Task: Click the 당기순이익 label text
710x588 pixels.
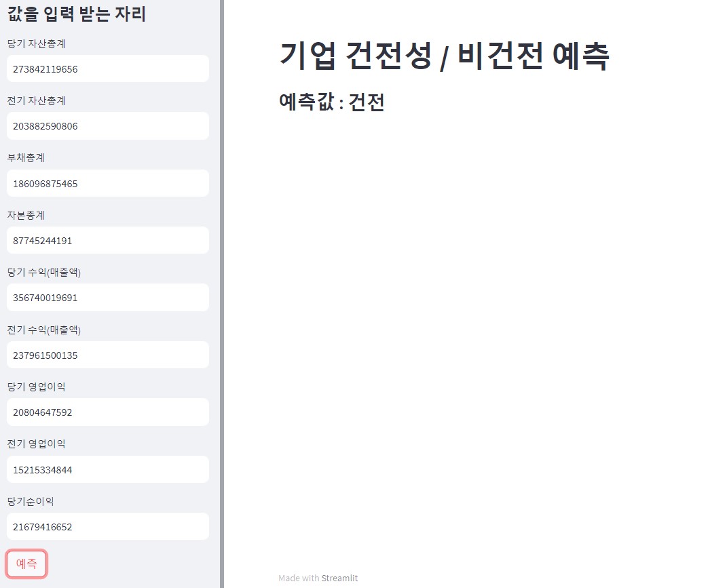Action: point(31,501)
